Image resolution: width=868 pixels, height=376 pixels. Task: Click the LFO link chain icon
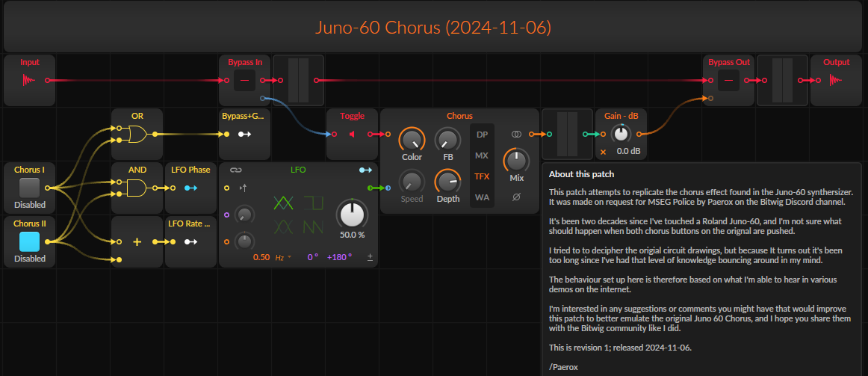(x=235, y=170)
